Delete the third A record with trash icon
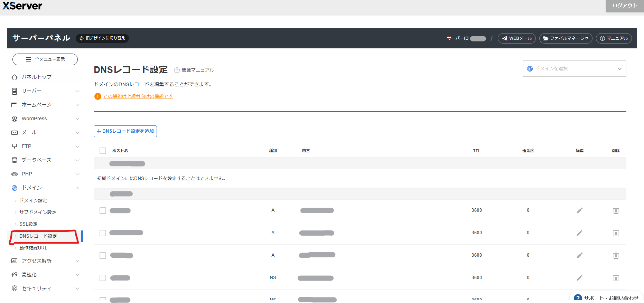Image resolution: width=644 pixels, height=303 pixels. 616,255
